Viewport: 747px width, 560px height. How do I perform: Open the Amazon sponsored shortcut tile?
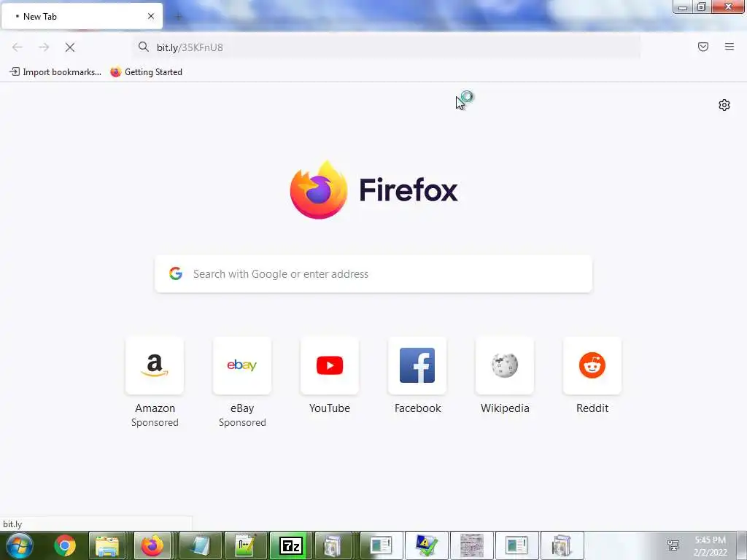point(155,366)
